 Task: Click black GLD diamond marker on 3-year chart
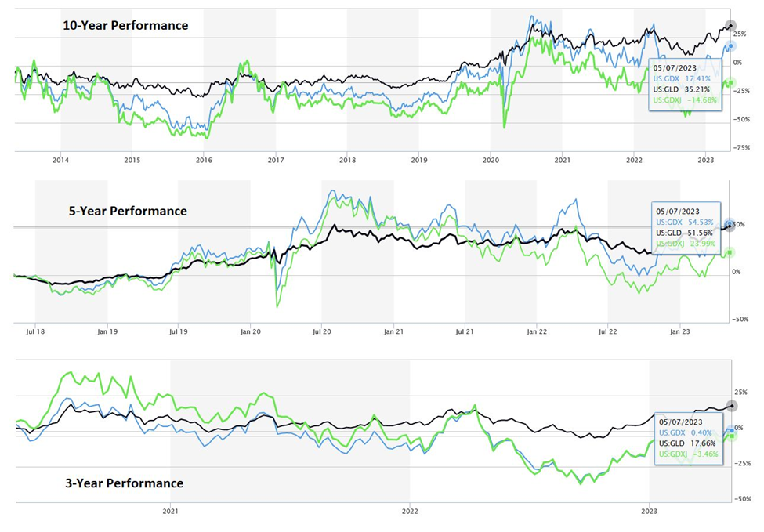pos(731,406)
